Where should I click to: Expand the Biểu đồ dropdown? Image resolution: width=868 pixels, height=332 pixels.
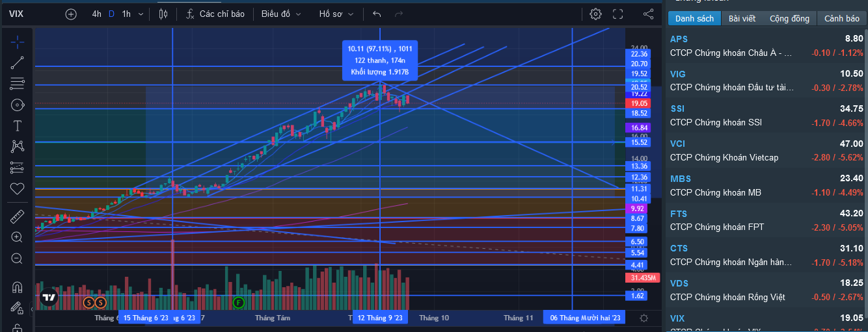(281, 14)
